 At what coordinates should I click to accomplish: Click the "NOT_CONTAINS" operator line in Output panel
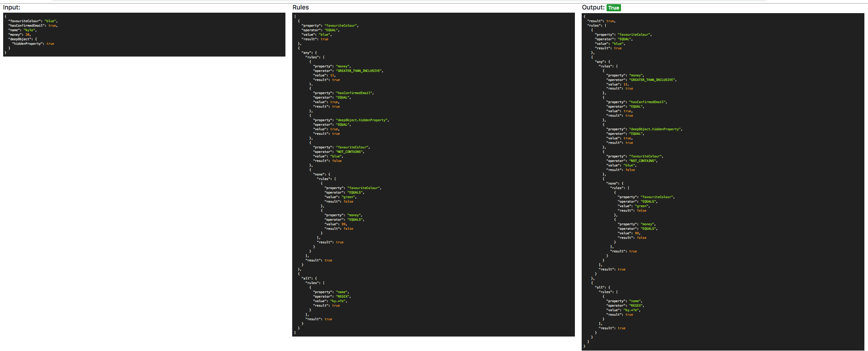click(632, 161)
